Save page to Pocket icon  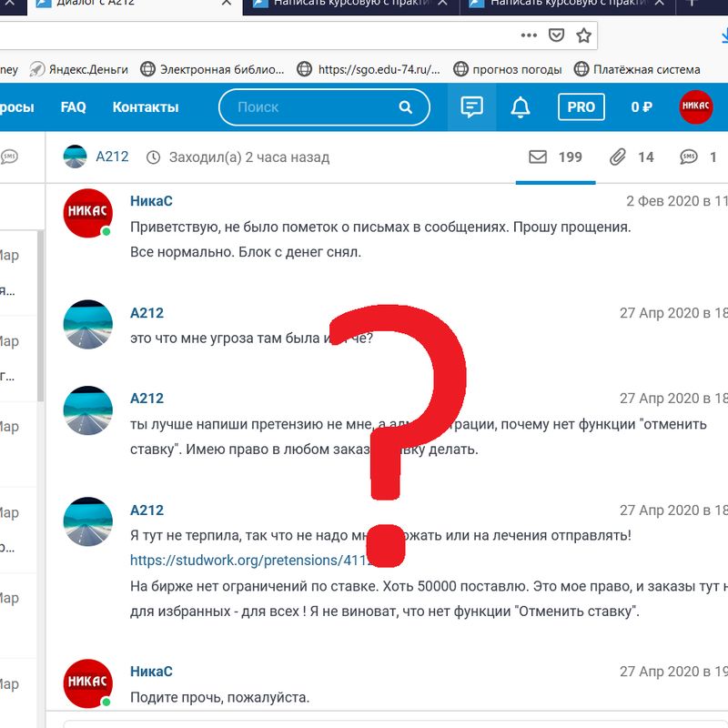[x=556, y=35]
